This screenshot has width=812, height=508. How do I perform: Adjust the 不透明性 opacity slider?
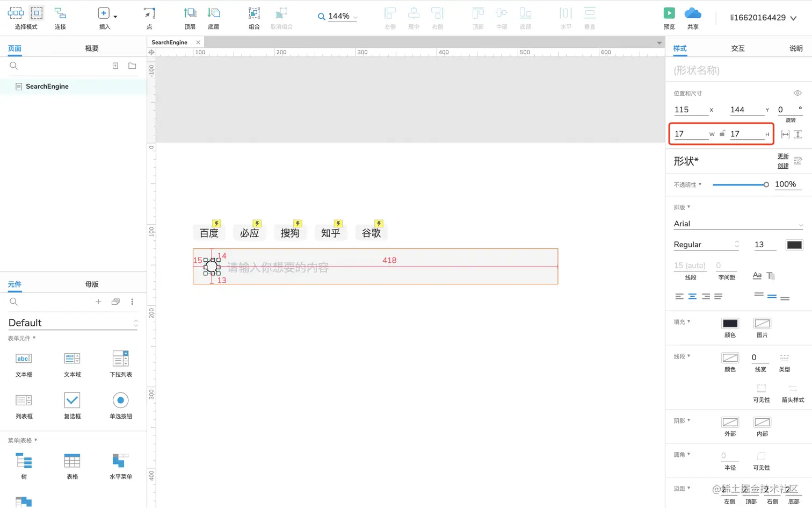coord(741,184)
